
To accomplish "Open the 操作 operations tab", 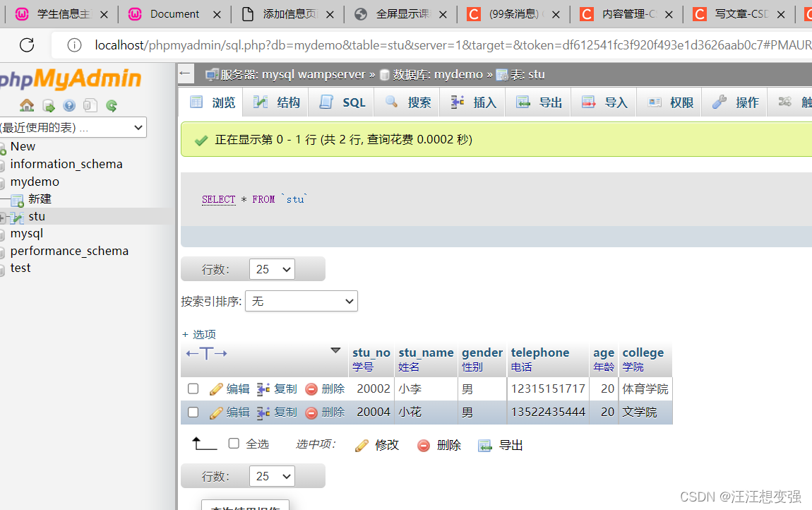I will tap(735, 102).
